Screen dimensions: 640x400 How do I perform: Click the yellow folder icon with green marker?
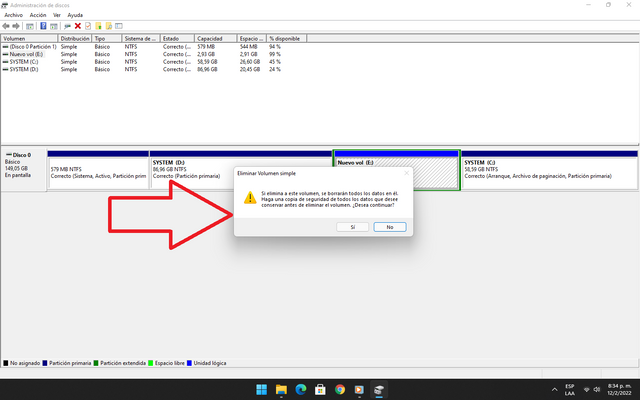pyautogui.click(x=98, y=26)
